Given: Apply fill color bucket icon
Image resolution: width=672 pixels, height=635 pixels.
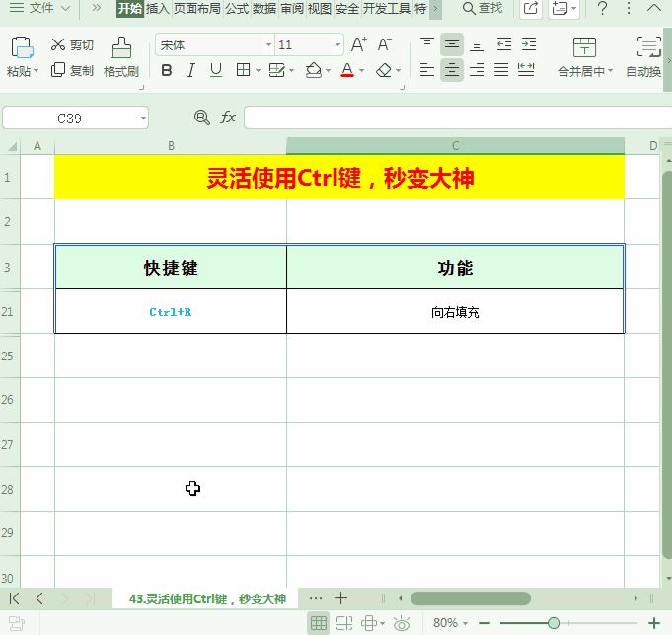Looking at the screenshot, I should [314, 70].
